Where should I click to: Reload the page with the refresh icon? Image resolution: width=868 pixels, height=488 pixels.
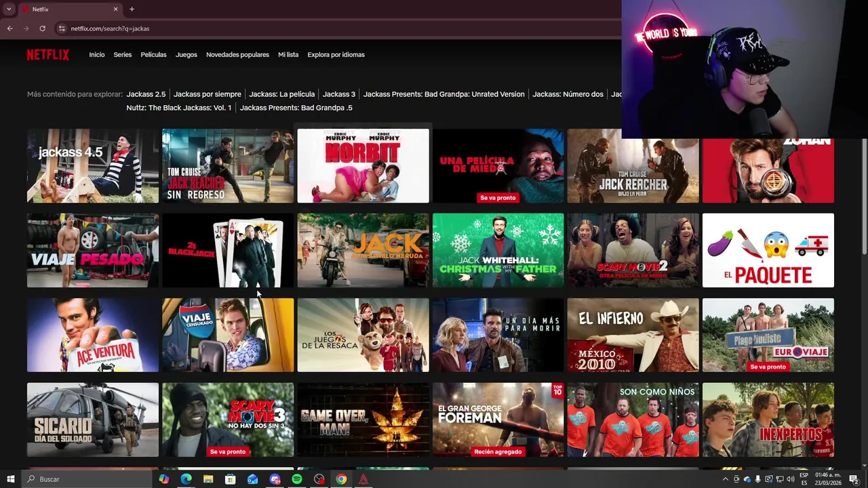coord(42,28)
